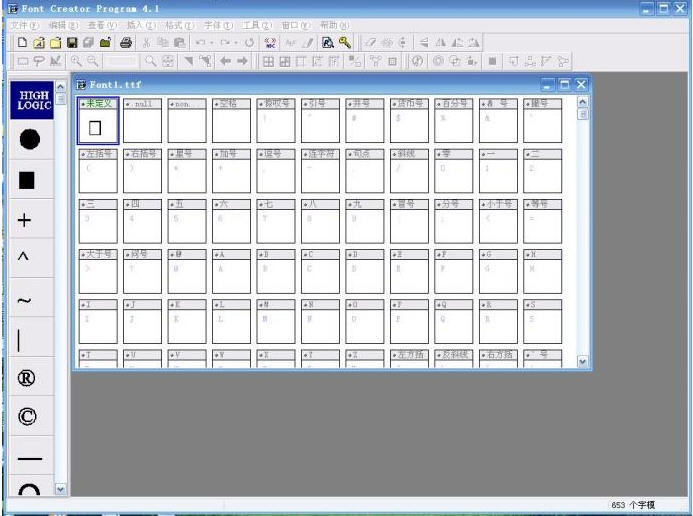Select the registered trademark ® sample
This screenshot has height=516, width=693.
[28, 378]
